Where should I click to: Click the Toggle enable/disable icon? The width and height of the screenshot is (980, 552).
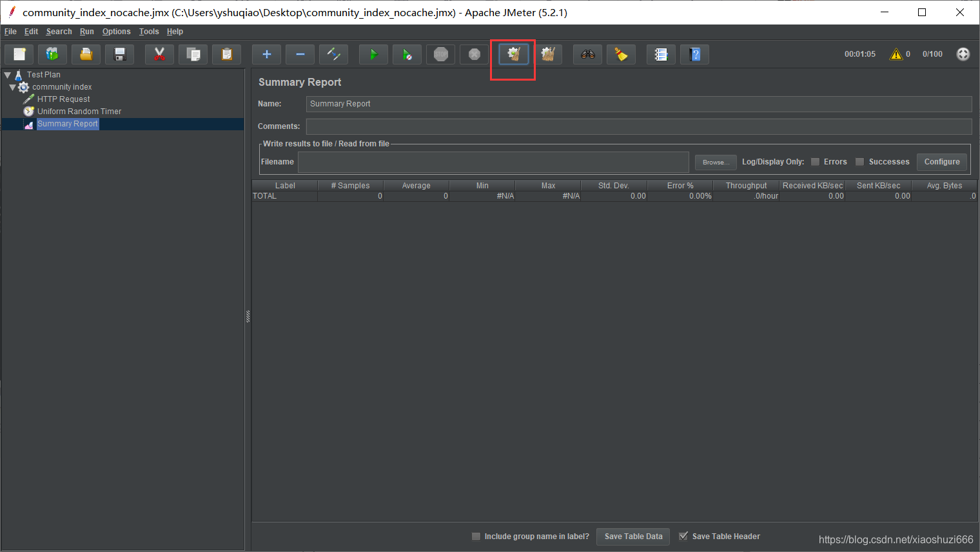click(333, 55)
